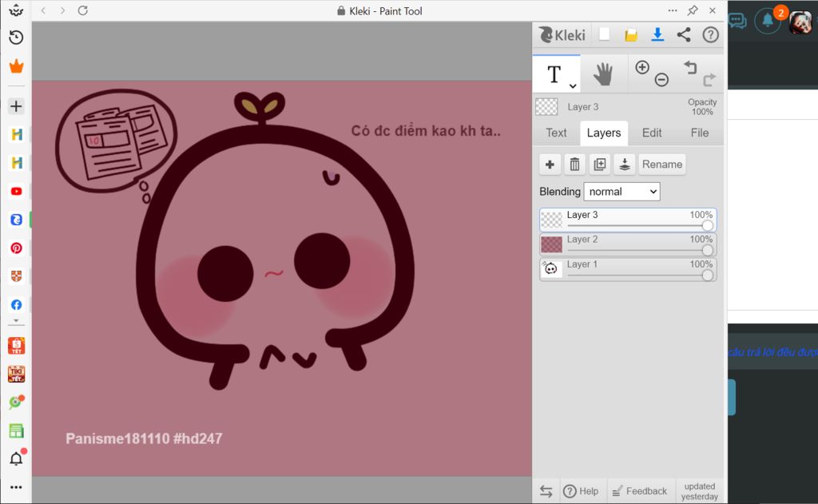This screenshot has width=818, height=504.
Task: Click the Kleki logo
Action: click(x=562, y=35)
